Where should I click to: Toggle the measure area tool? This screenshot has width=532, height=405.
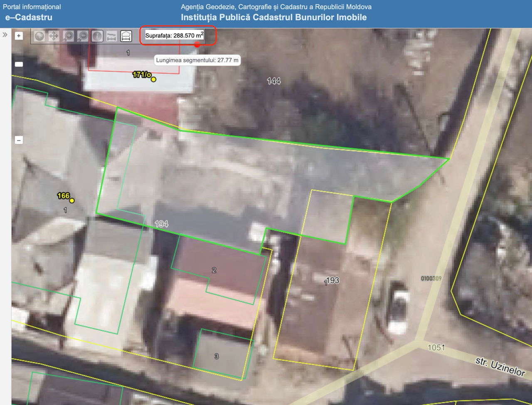click(x=126, y=36)
